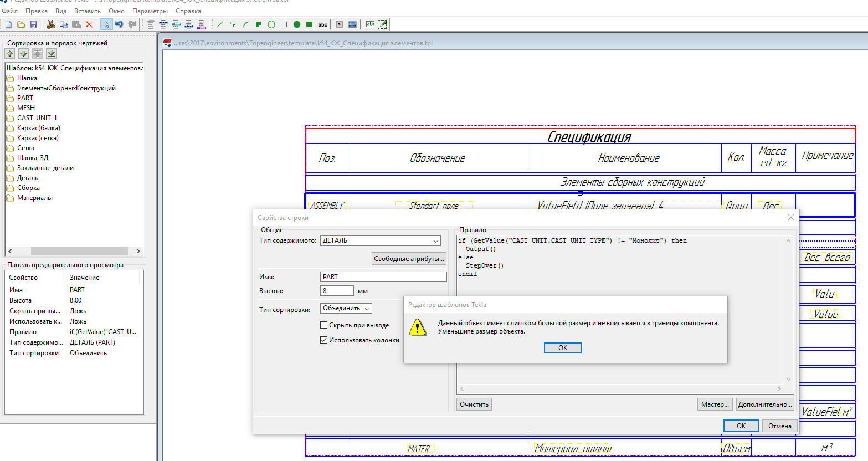Insert a report footer component
Viewport: 868px width, 461px height.
click(x=201, y=24)
